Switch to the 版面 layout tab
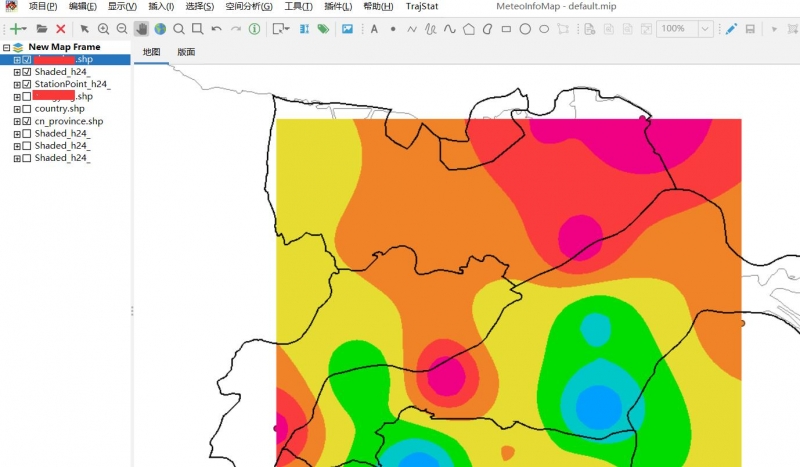Screen dimensions: 800x467 (x=186, y=52)
